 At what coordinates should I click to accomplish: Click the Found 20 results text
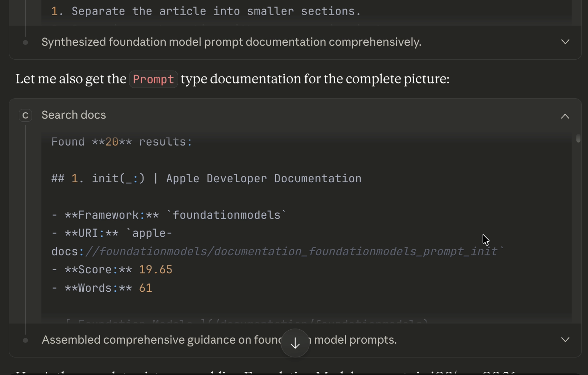pos(121,142)
